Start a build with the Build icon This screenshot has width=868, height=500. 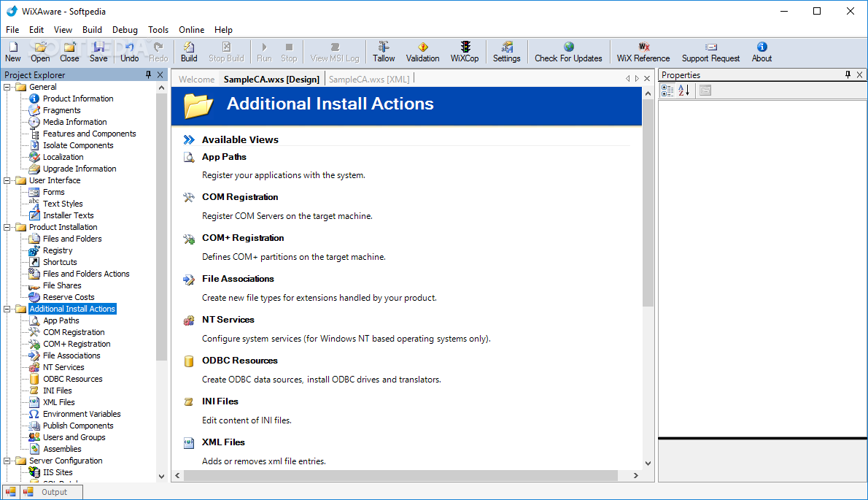189,52
